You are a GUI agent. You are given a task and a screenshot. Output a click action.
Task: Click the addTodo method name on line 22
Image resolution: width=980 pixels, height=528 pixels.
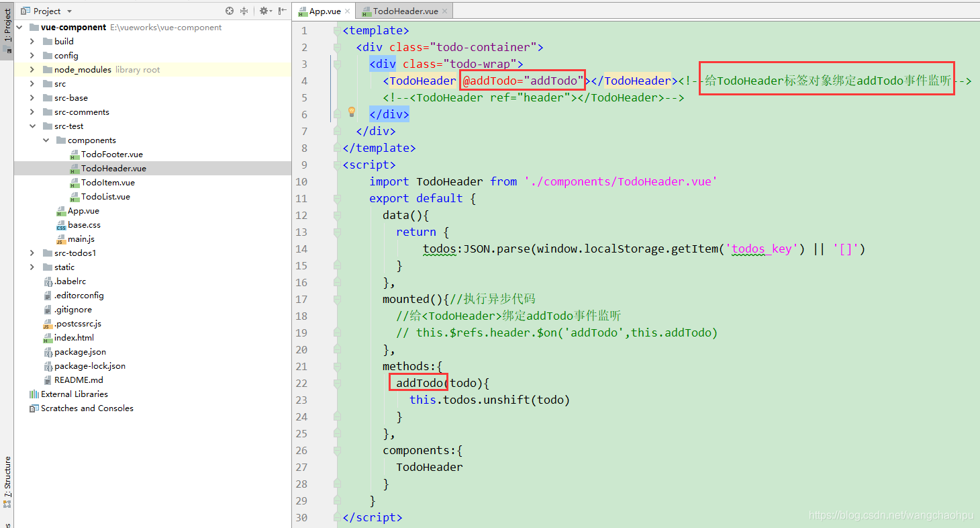click(420, 383)
